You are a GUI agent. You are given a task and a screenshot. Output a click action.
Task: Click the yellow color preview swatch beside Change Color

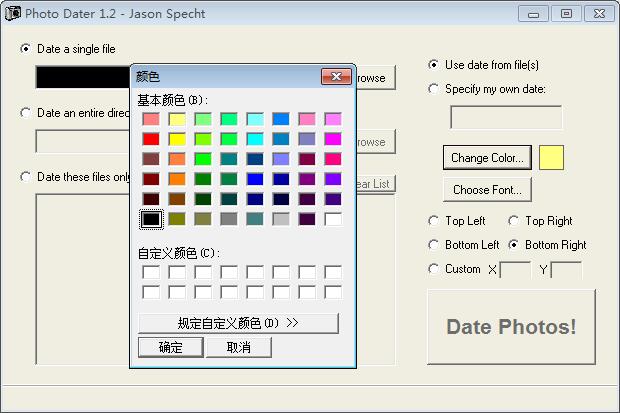coord(551,158)
